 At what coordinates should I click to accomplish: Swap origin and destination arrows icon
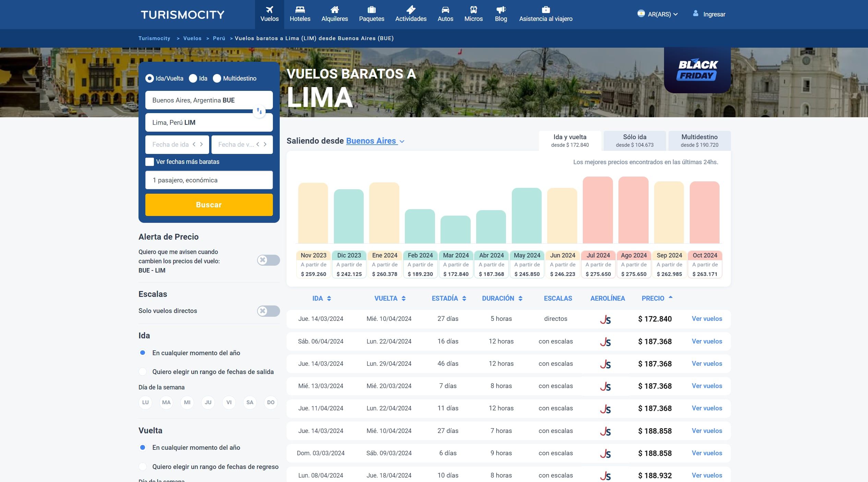[260, 111]
